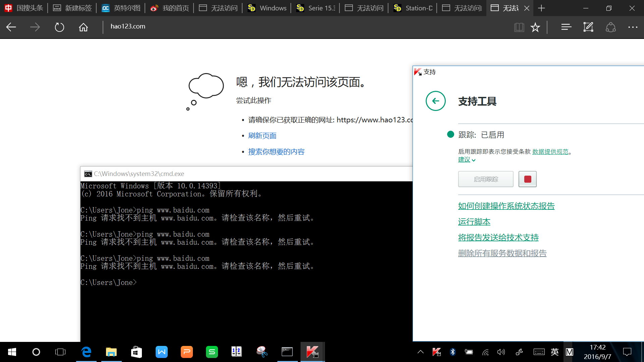Click 将报告发送给技术支持 link
Viewport: 644px width, 362px height.
pos(498,237)
